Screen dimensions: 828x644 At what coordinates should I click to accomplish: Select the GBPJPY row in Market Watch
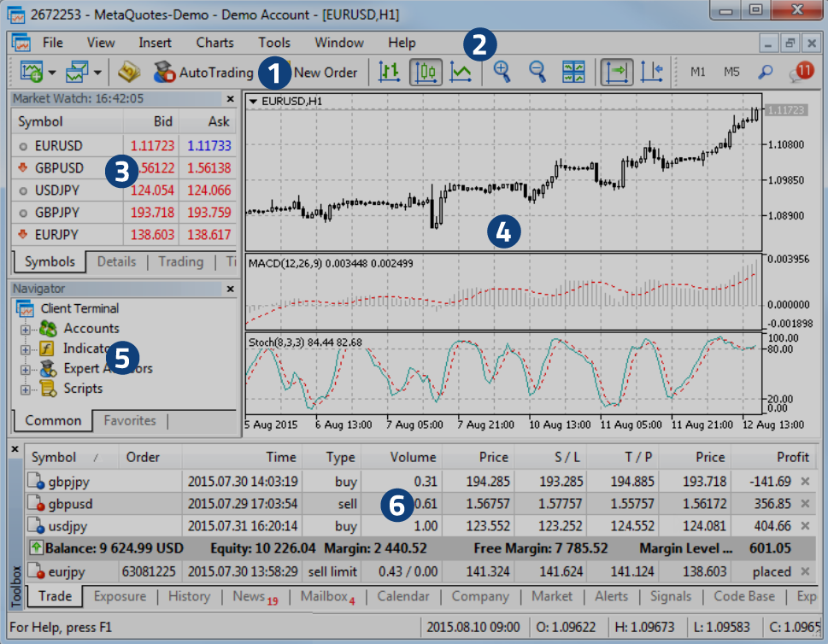pos(124,212)
